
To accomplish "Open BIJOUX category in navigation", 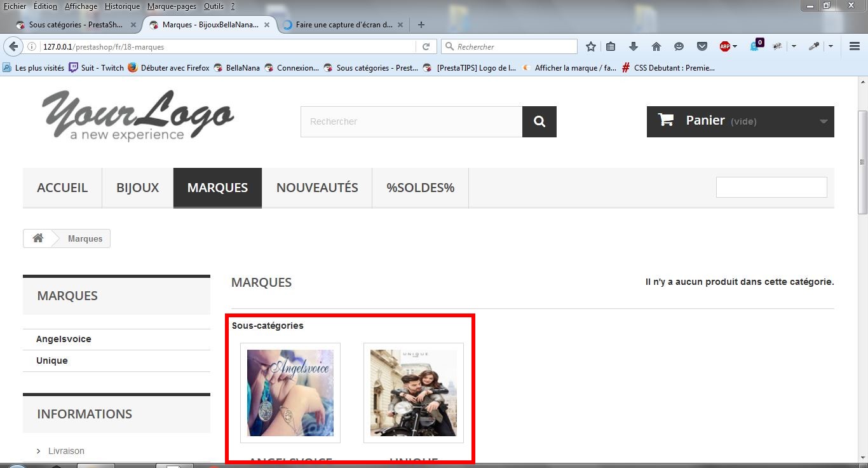I will 138,188.
